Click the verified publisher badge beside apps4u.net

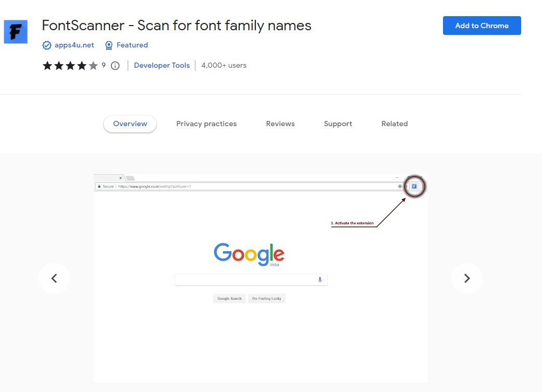[x=47, y=45]
